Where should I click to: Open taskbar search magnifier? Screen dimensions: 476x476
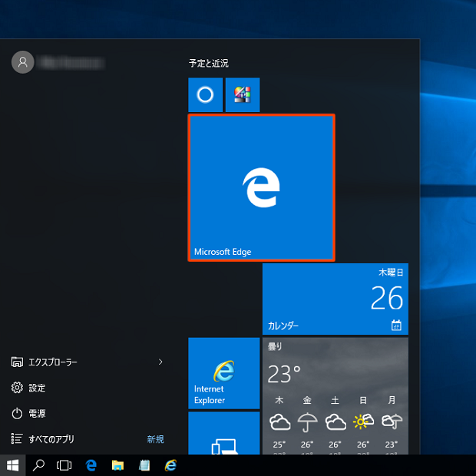click(38, 465)
